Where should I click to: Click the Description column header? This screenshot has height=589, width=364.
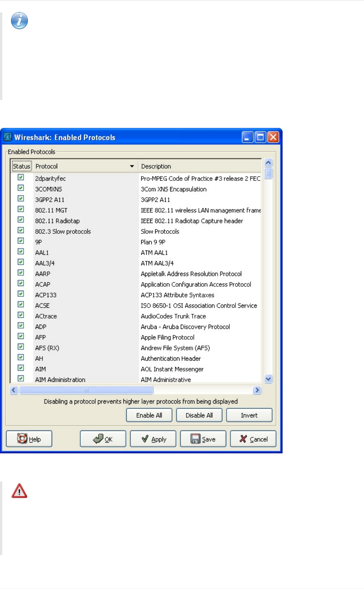point(200,166)
